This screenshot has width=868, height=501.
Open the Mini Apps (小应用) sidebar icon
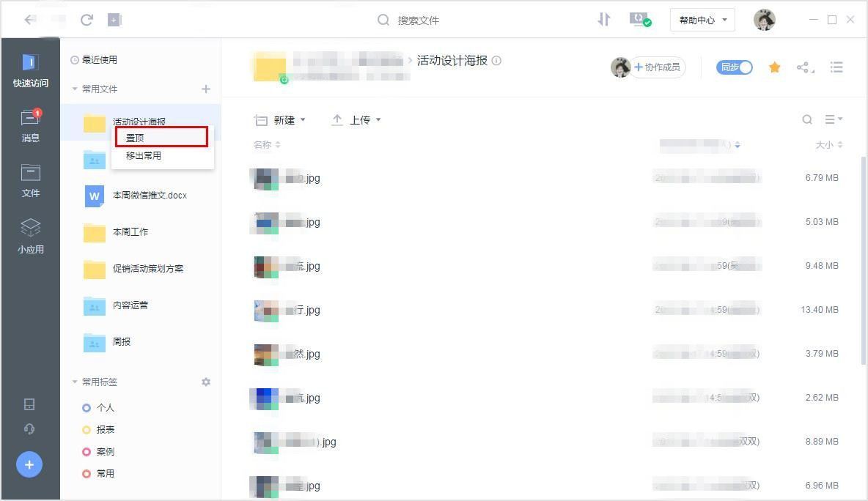30,236
